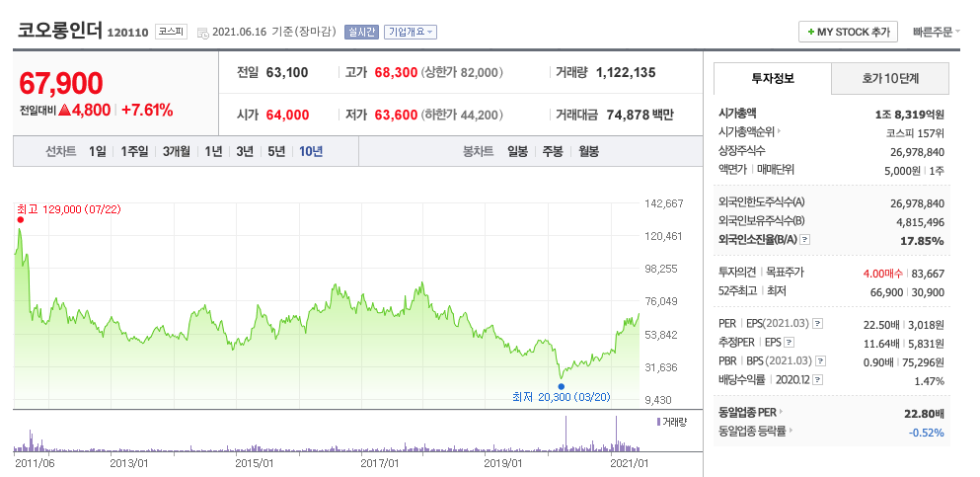Select the 5년 line chart period

(x=276, y=151)
